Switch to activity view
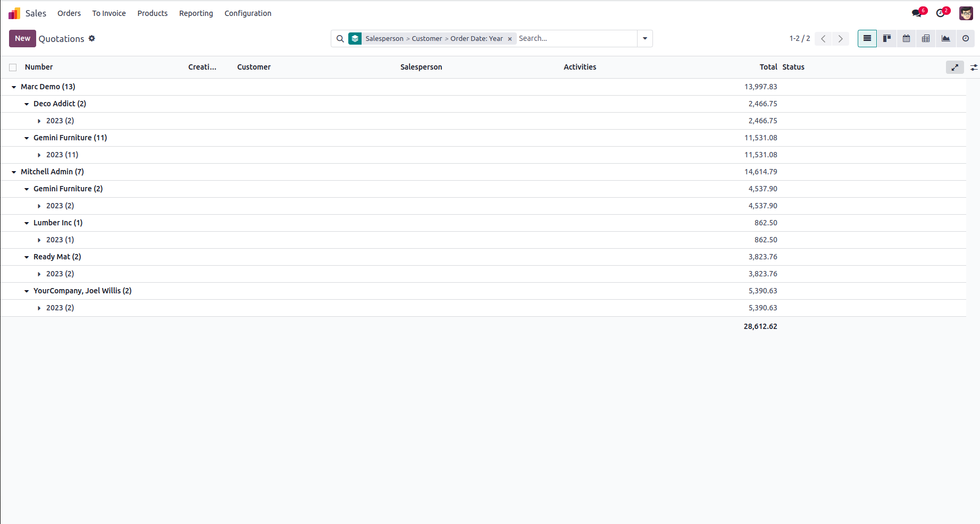The image size is (980, 524). [x=965, y=38]
